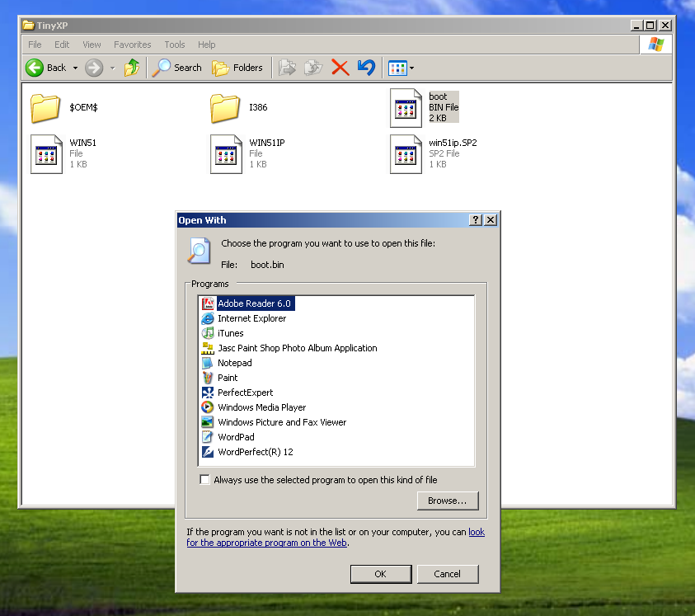Viewport: 695px width, 616px height.
Task: Select the I386 folder icon
Action: pyautogui.click(x=225, y=108)
